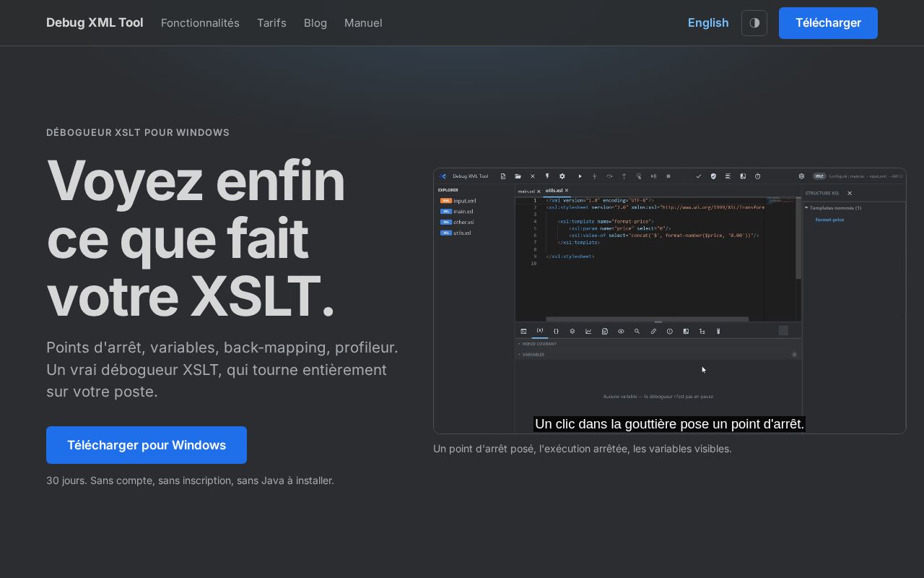Click the run (play) icon in demo toolbar
924x578 pixels.
(580, 176)
